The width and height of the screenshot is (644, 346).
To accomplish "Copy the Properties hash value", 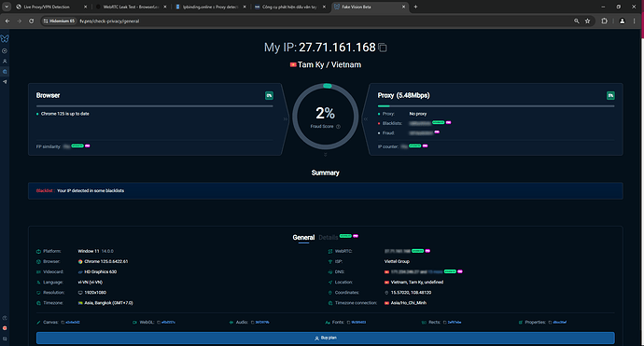I will (550, 322).
